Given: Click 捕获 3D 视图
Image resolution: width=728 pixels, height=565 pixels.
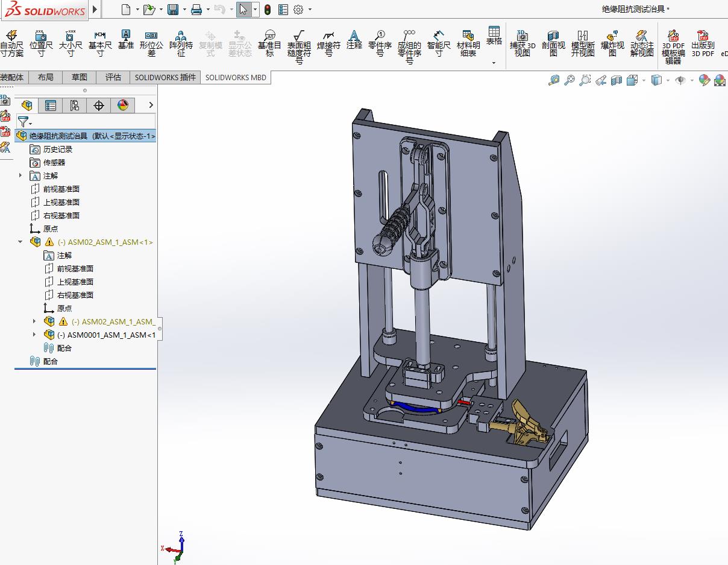Looking at the screenshot, I should (x=522, y=43).
